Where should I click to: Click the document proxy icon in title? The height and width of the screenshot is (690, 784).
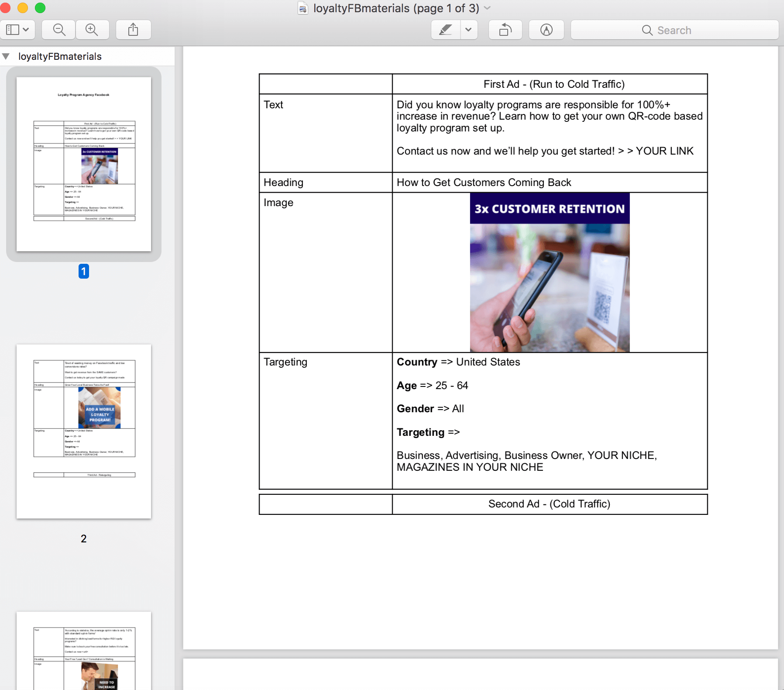point(303,8)
